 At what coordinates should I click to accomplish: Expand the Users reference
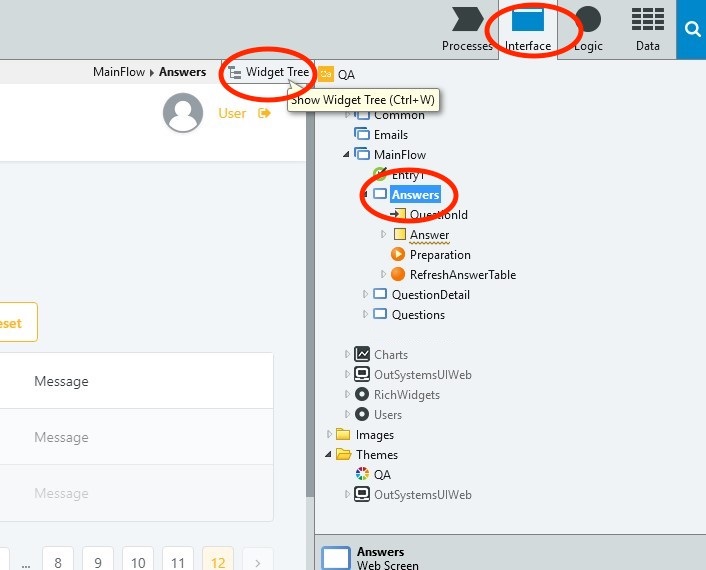tap(347, 414)
